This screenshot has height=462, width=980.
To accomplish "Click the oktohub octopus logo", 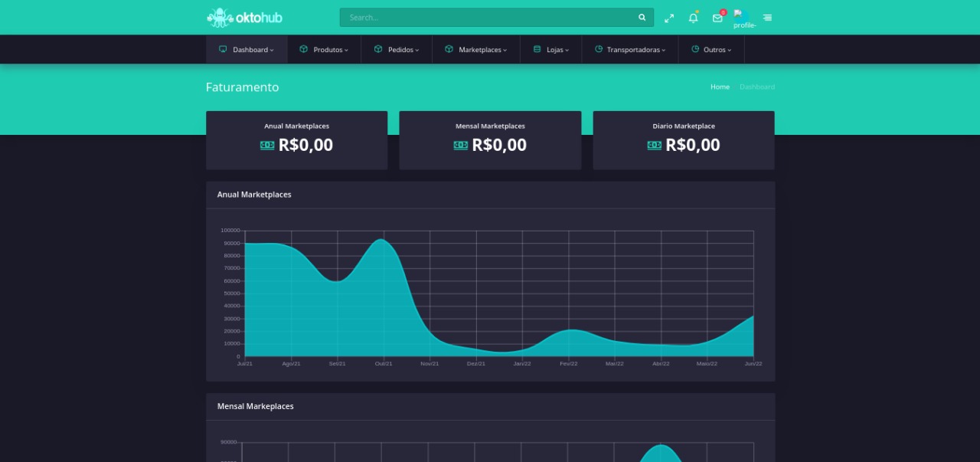I will click(x=220, y=17).
